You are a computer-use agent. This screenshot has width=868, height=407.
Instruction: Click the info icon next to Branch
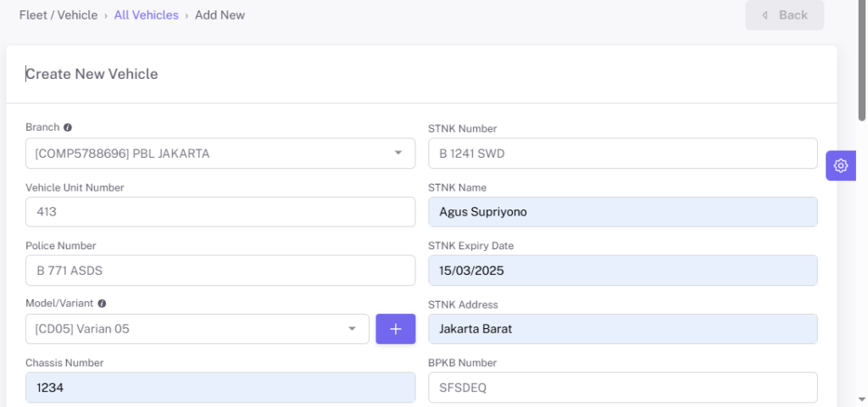pyautogui.click(x=68, y=127)
